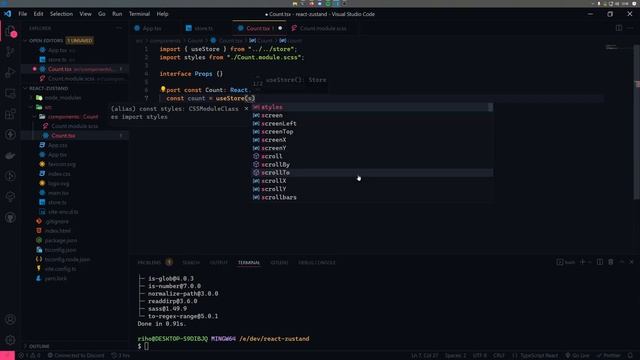Open the Docker whale icon in the activity bar
This screenshot has width=640, height=360.
11,156
